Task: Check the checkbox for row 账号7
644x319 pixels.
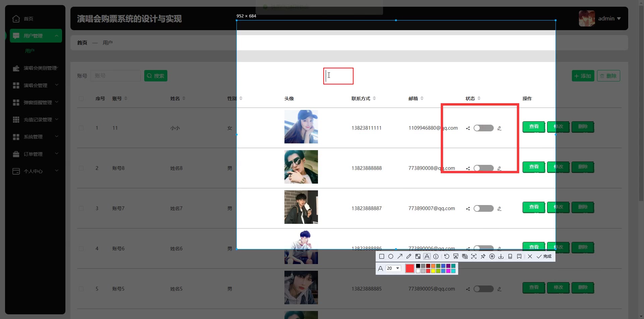Action: (81, 208)
